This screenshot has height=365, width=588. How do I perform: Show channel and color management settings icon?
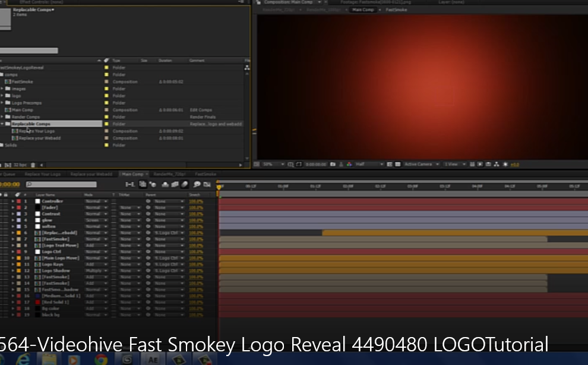coord(349,164)
